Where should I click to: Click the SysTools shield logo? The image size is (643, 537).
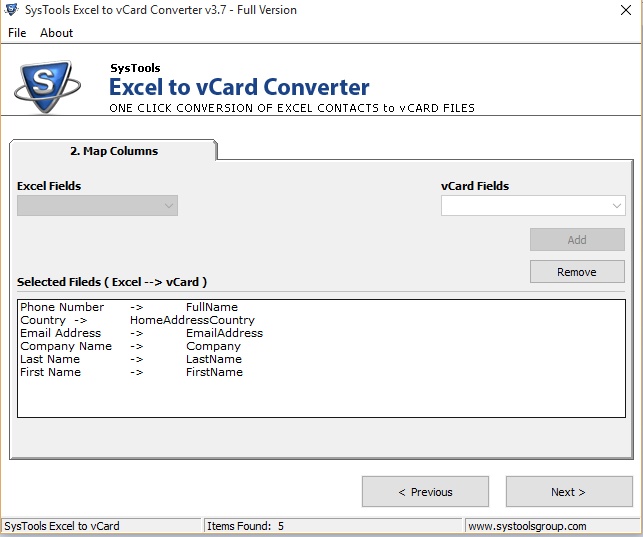(x=46, y=86)
